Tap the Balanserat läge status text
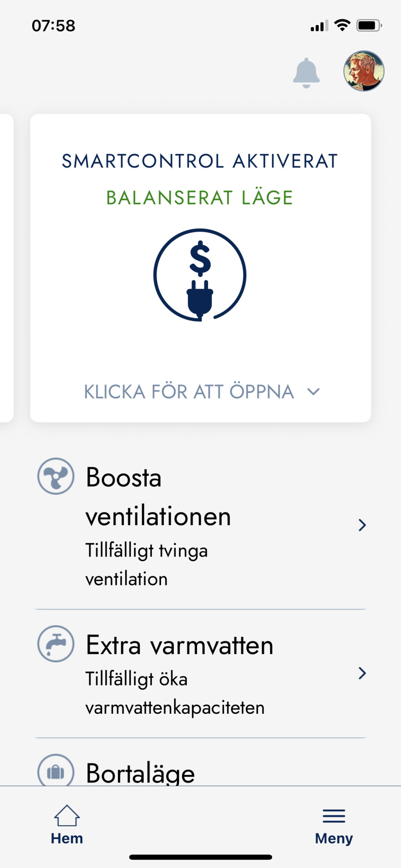Image resolution: width=401 pixels, height=868 pixels. tap(200, 198)
